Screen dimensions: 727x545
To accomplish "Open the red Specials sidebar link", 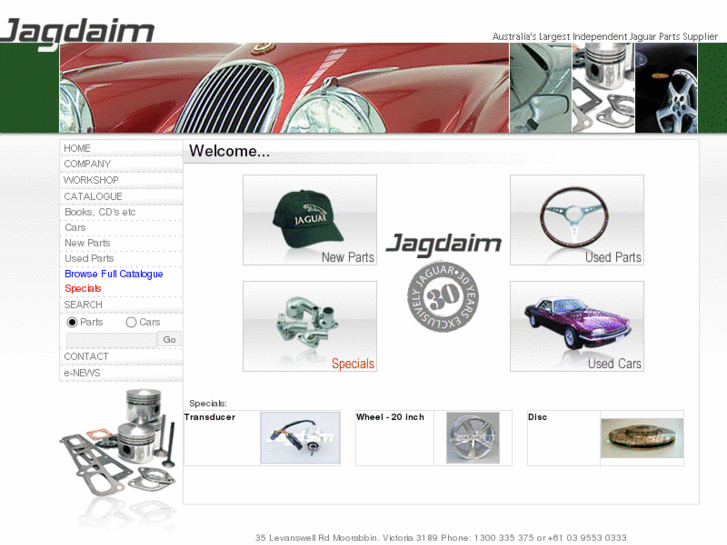I will tap(83, 289).
